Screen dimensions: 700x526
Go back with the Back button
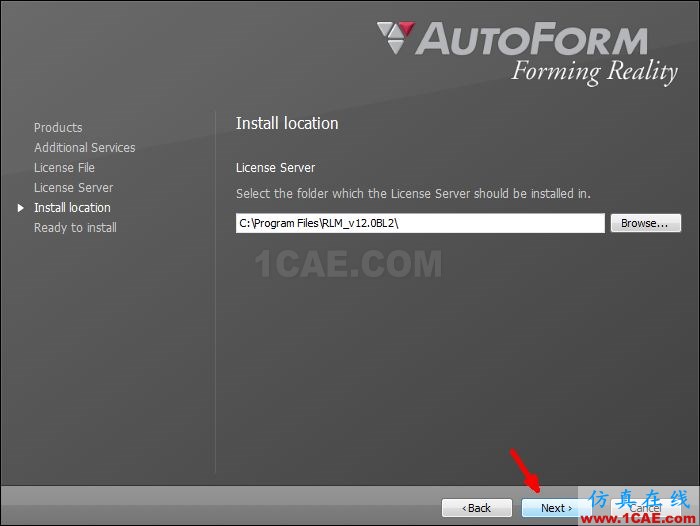(x=476, y=508)
